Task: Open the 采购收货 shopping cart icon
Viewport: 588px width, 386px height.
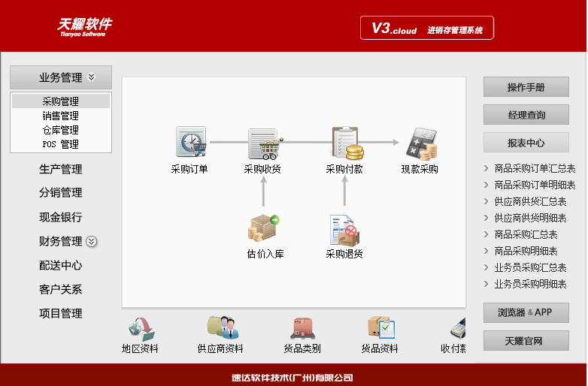Action: [x=265, y=143]
